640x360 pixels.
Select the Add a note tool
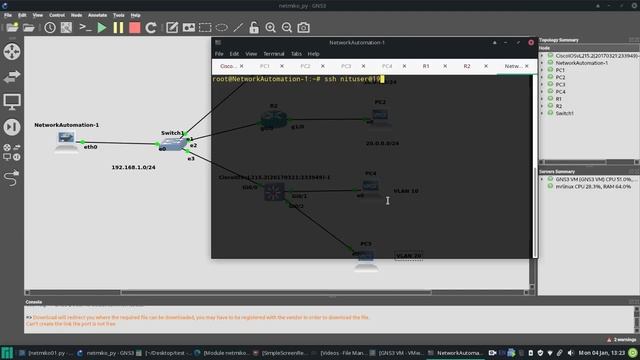coord(172,27)
